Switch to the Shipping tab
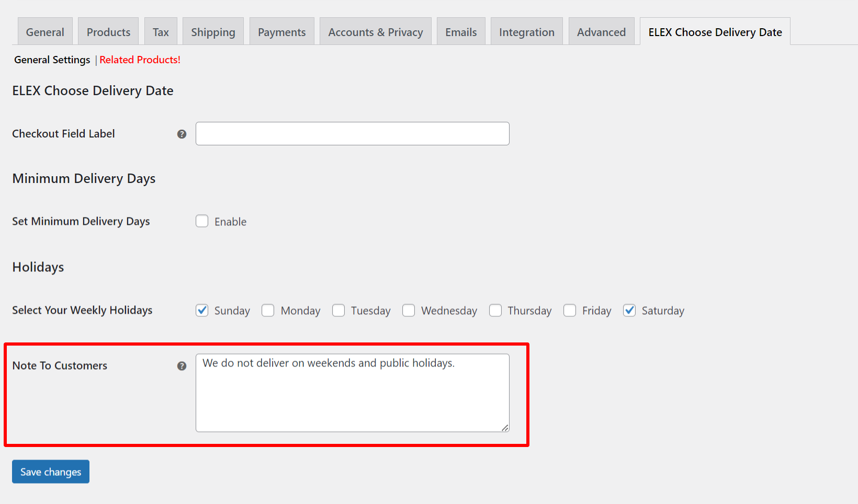 tap(213, 31)
